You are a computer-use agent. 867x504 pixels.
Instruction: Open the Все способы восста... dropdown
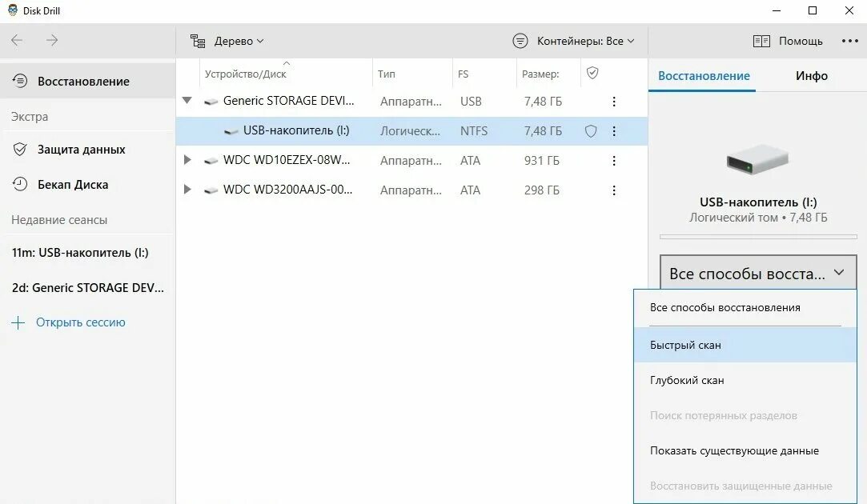[x=758, y=273]
